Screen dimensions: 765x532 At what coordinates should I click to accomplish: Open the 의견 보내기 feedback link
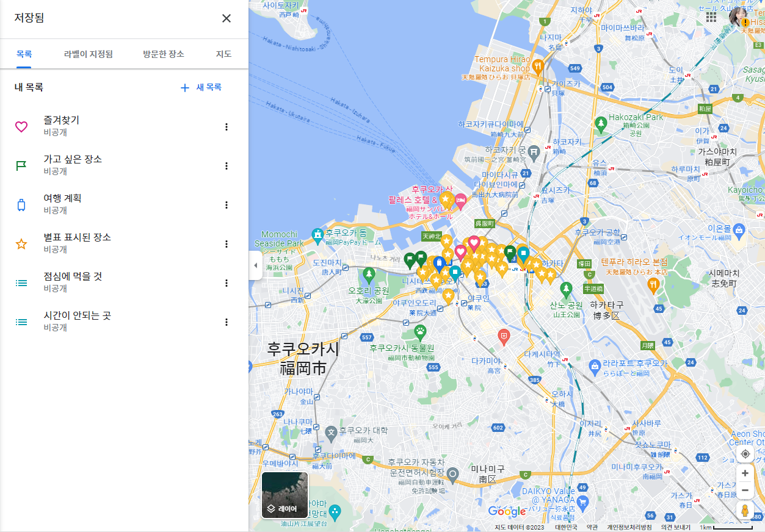(x=675, y=527)
